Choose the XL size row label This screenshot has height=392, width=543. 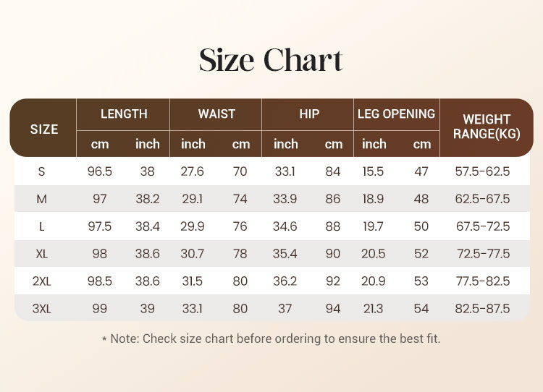point(42,254)
